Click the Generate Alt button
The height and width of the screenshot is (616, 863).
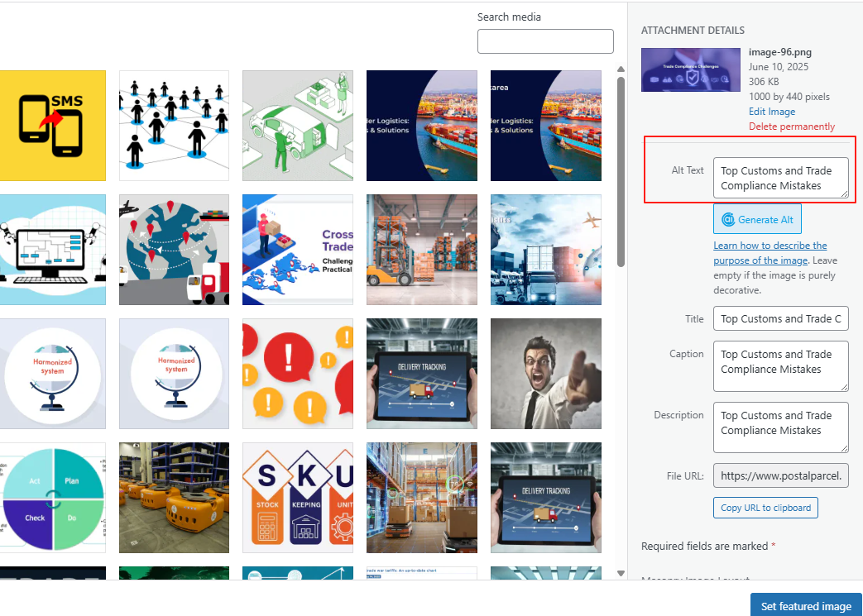757,219
